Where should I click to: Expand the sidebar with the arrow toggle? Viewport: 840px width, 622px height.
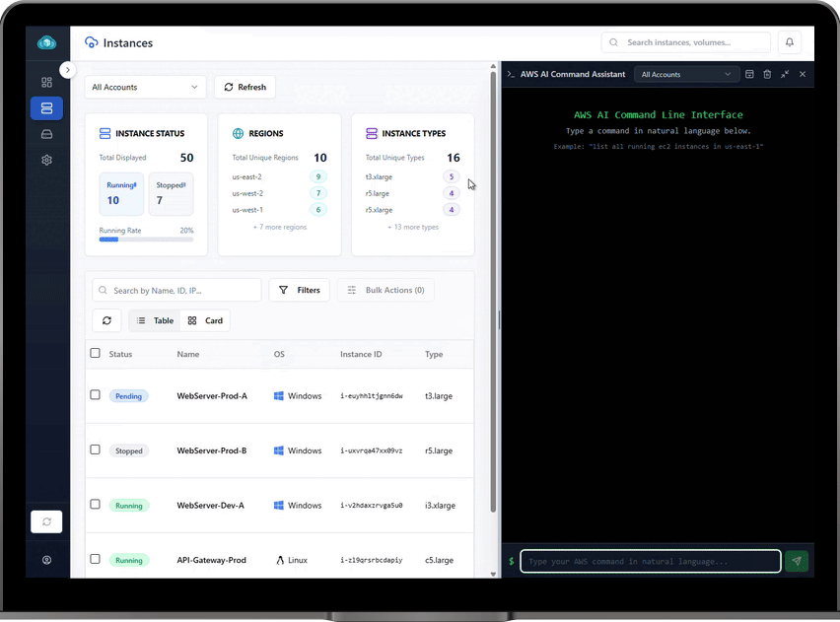coord(67,70)
